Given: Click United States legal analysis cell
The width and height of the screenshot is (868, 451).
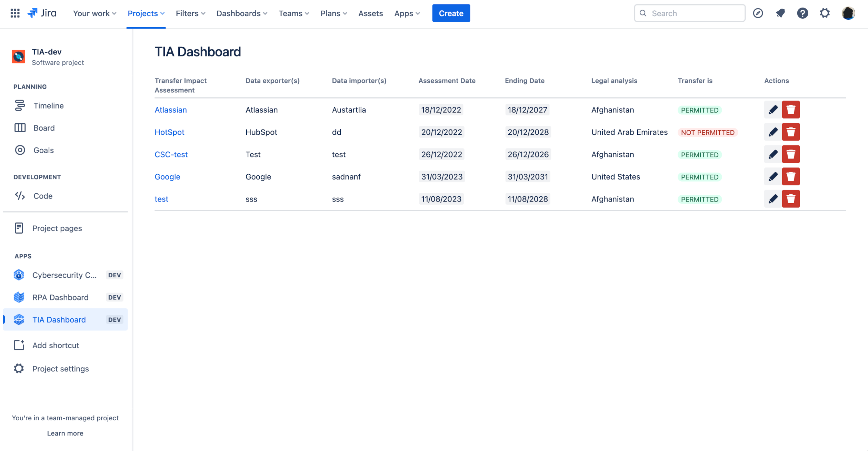Looking at the screenshot, I should click(x=616, y=176).
